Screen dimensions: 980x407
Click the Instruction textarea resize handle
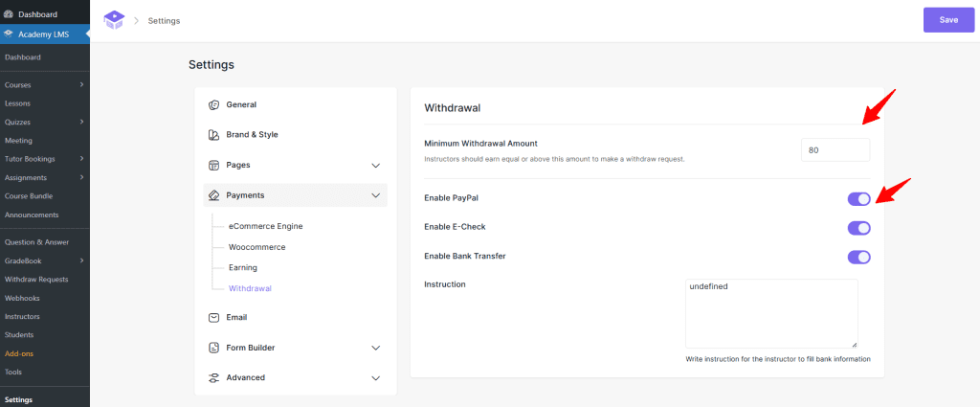tap(855, 345)
